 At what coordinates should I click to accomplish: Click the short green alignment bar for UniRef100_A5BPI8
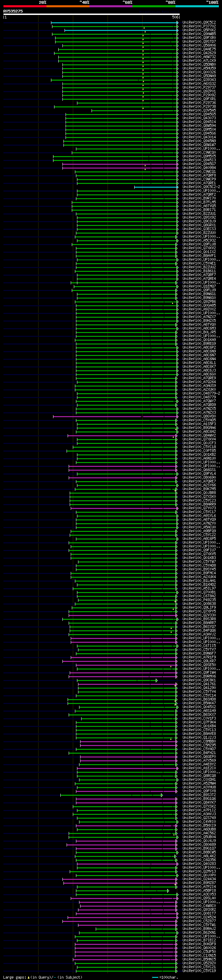point(122,891)
